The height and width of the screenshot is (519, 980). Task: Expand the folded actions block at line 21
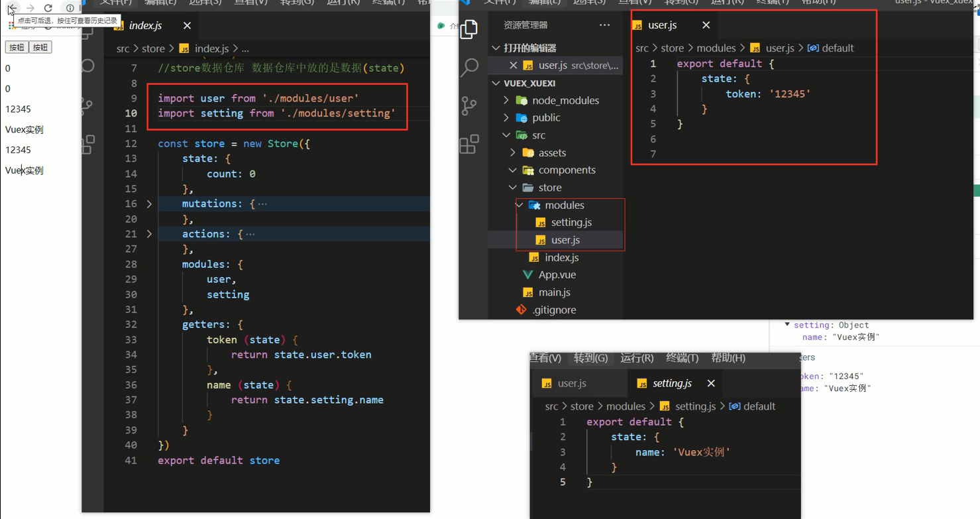149,234
